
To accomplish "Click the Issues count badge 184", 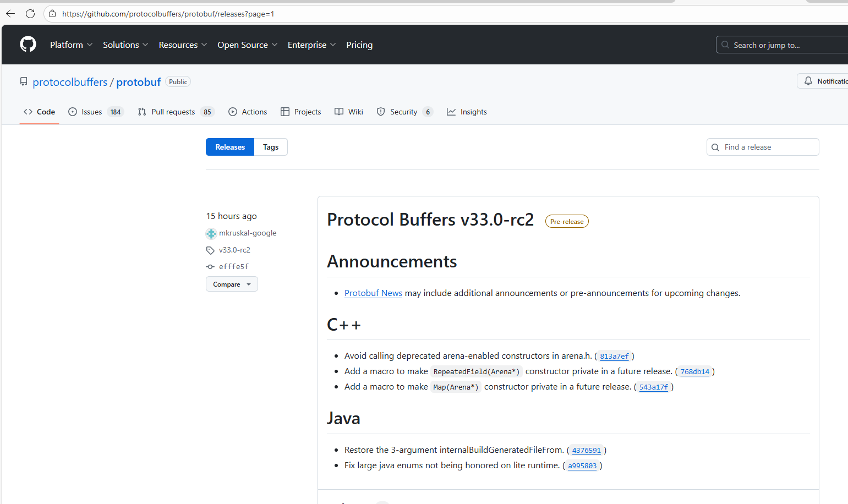I will (x=116, y=112).
